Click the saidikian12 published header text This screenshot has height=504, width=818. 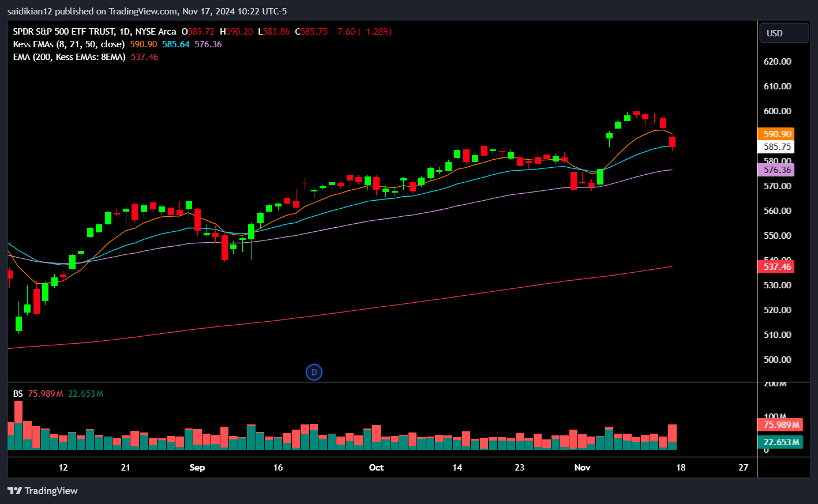click(147, 11)
